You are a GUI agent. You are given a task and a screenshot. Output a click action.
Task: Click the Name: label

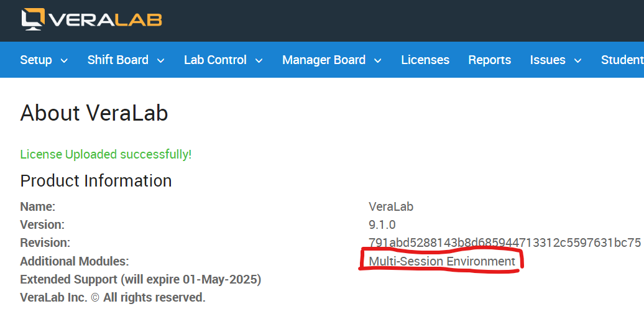click(38, 206)
